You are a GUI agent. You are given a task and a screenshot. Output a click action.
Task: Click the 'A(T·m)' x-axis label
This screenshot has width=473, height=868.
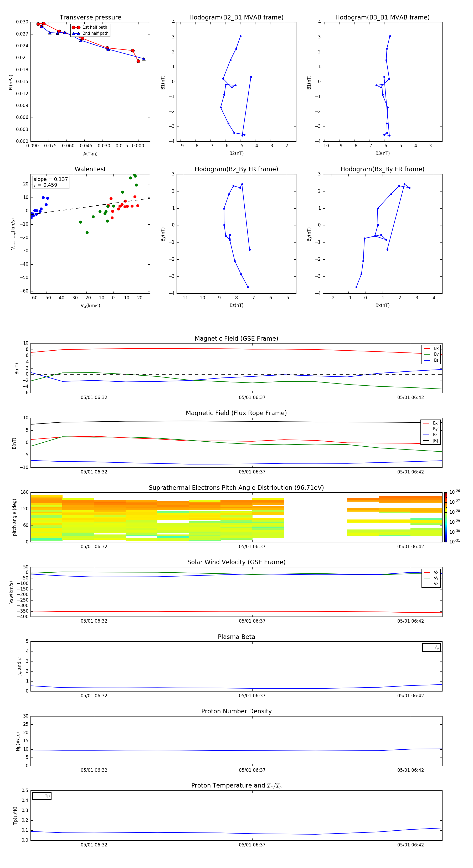(90, 154)
